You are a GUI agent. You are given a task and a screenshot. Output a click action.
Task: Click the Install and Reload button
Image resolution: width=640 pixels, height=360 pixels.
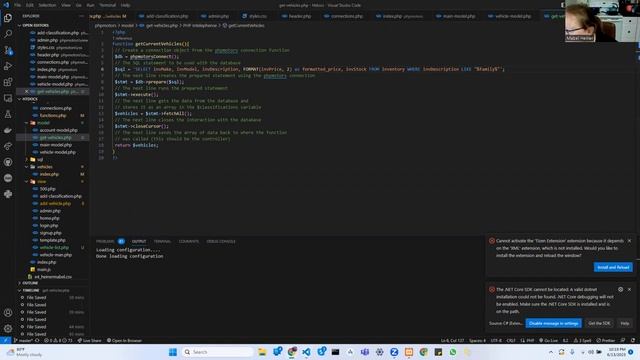click(x=613, y=267)
